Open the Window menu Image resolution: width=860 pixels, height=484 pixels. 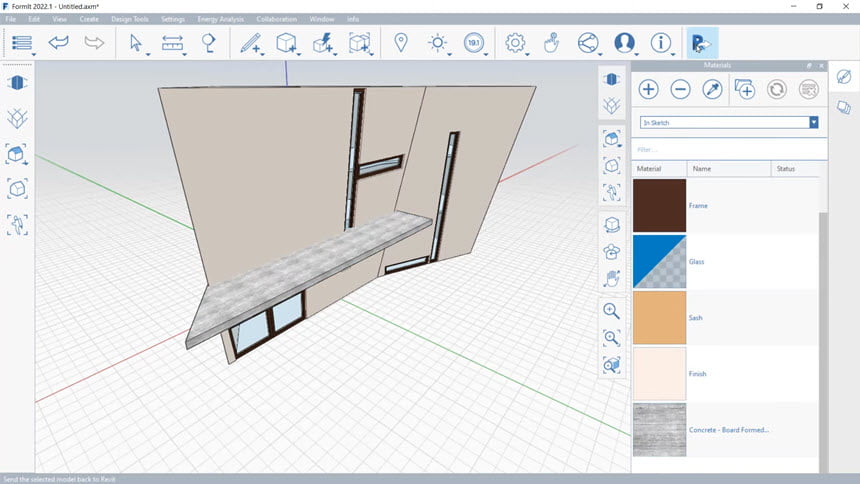pyautogui.click(x=321, y=19)
